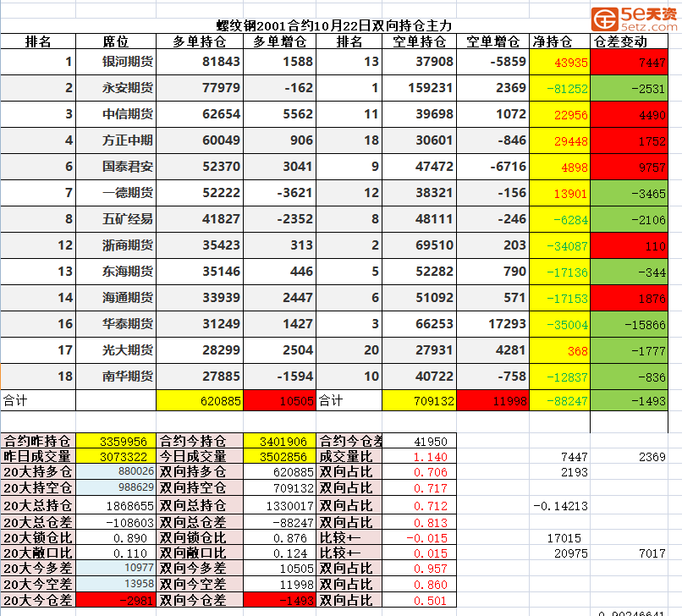
Task: Click the 双向总持仓 value 1330017
Action: click(x=280, y=505)
